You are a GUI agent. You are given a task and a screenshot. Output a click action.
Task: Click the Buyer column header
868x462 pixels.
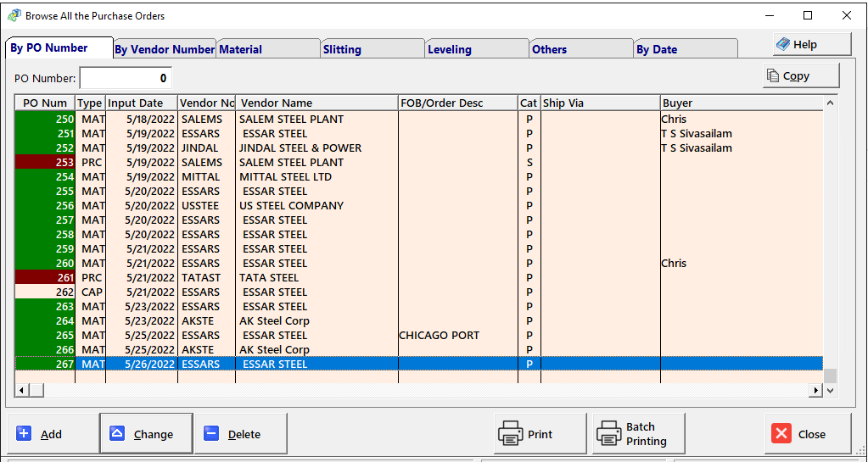(742, 103)
